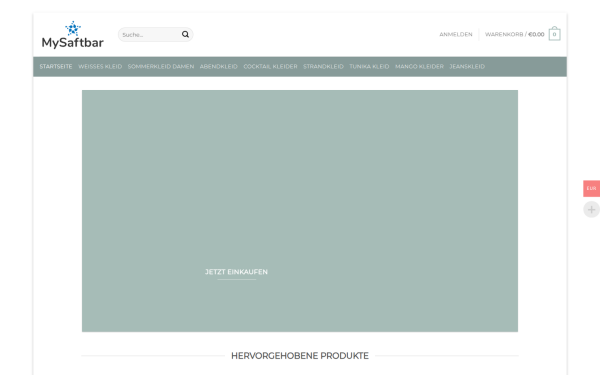Click the Jetzt Einkaufen button
600x375 pixels.
point(236,272)
